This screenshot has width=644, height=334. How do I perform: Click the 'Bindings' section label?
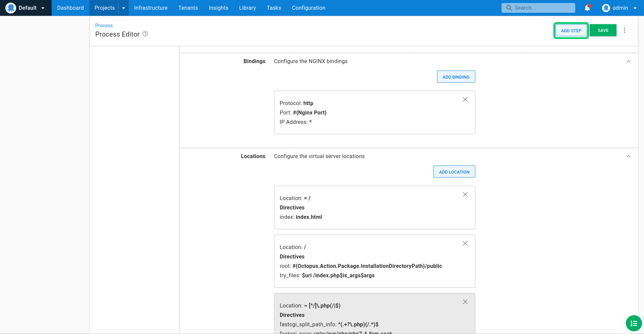(254, 61)
